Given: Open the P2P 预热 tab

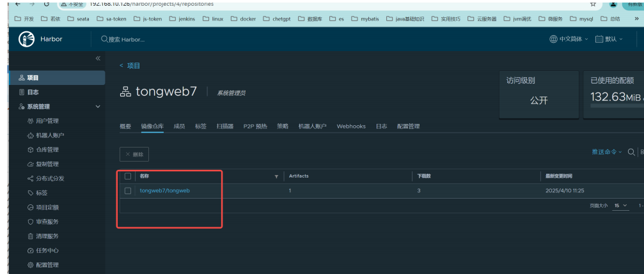Looking at the screenshot, I should tap(255, 126).
